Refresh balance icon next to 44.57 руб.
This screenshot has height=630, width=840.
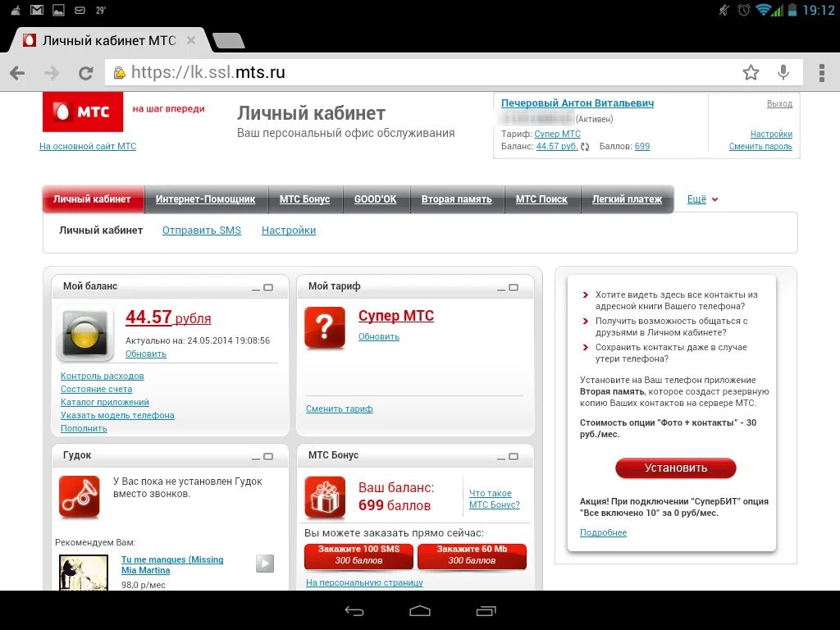point(585,147)
